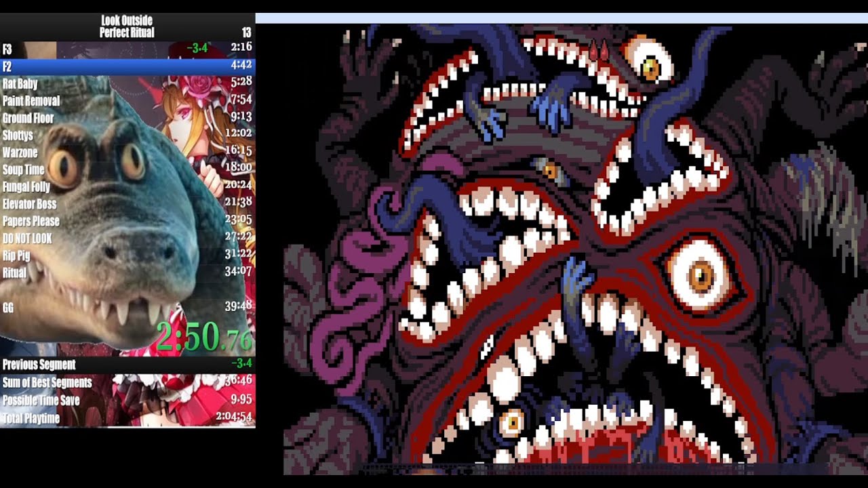Click the Total Playtime row
868x488 pixels.
pos(127,418)
